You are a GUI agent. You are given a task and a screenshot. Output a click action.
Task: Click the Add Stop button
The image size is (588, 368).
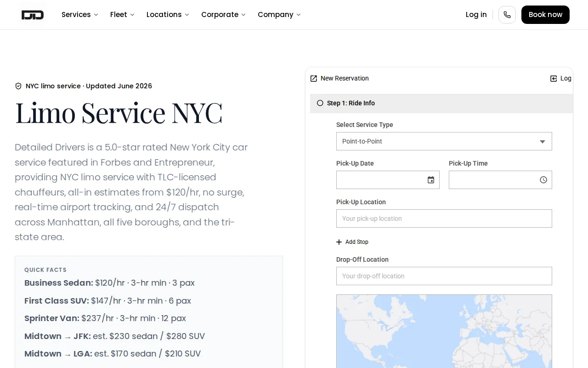(x=352, y=242)
